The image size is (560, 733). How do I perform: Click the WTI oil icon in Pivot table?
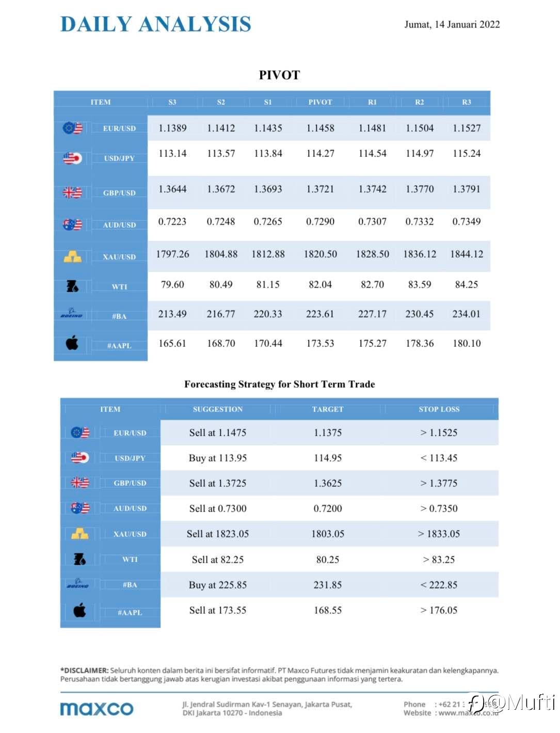(x=72, y=285)
